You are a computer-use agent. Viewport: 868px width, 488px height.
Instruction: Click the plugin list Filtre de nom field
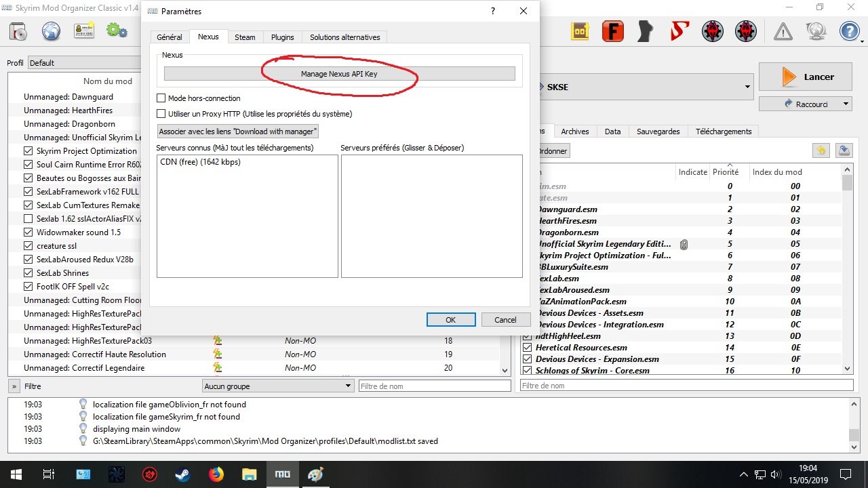click(x=687, y=386)
